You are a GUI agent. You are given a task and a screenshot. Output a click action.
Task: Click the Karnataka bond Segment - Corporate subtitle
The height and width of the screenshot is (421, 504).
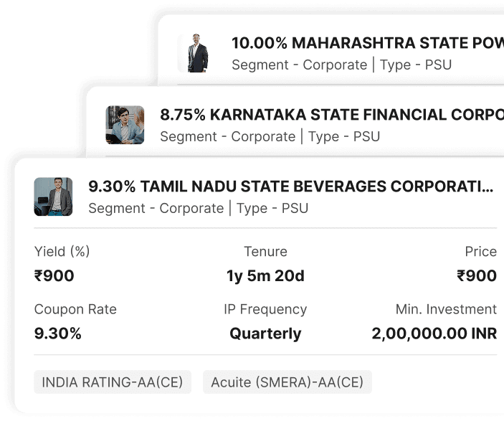point(227,136)
